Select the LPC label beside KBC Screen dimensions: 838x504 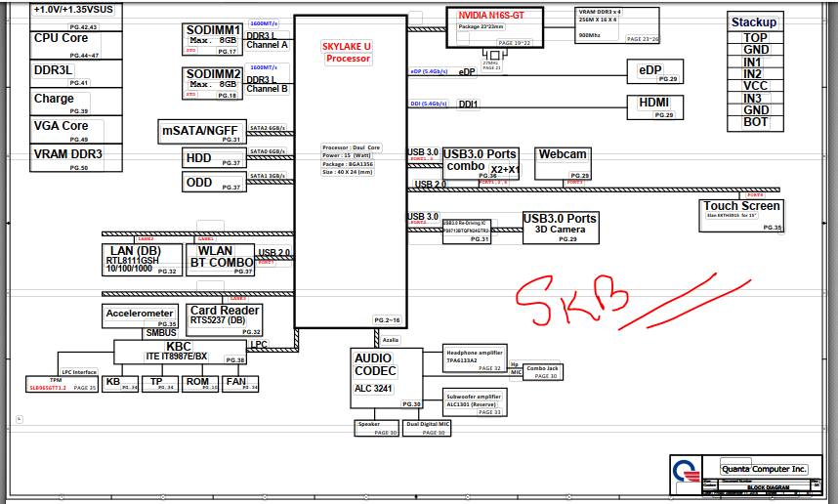click(x=259, y=345)
